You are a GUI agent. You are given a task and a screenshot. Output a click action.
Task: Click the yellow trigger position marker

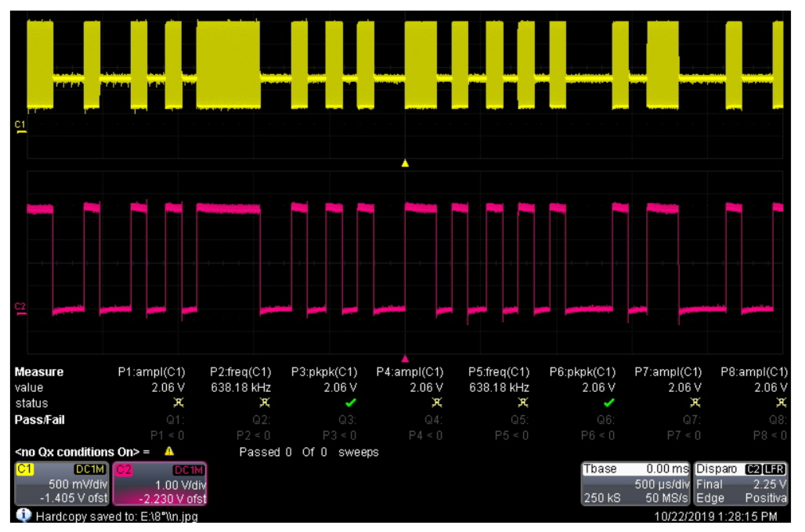pyautogui.click(x=405, y=164)
